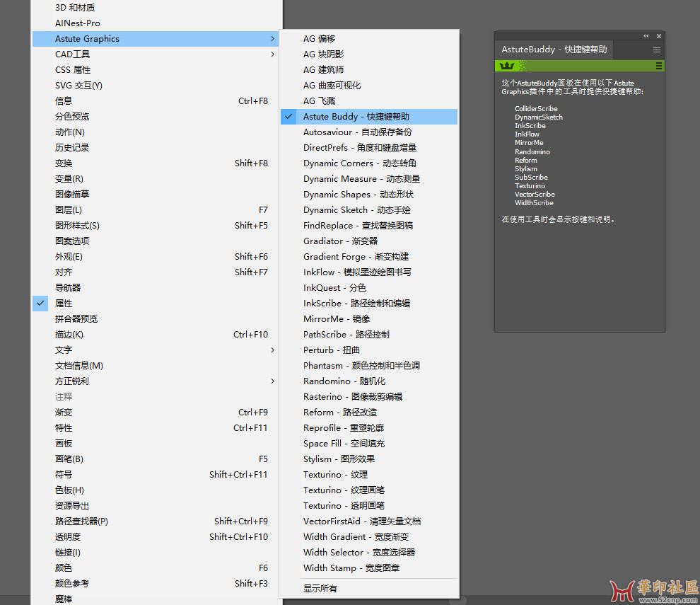Open VectorFirstAid - 清理矢量文档 panel
Viewport: 700px width, 605px height.
369,522
